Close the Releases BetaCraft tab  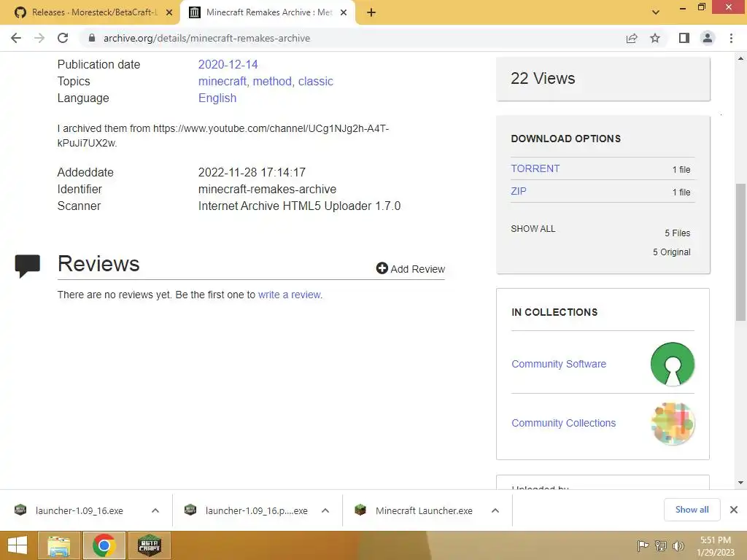click(169, 13)
